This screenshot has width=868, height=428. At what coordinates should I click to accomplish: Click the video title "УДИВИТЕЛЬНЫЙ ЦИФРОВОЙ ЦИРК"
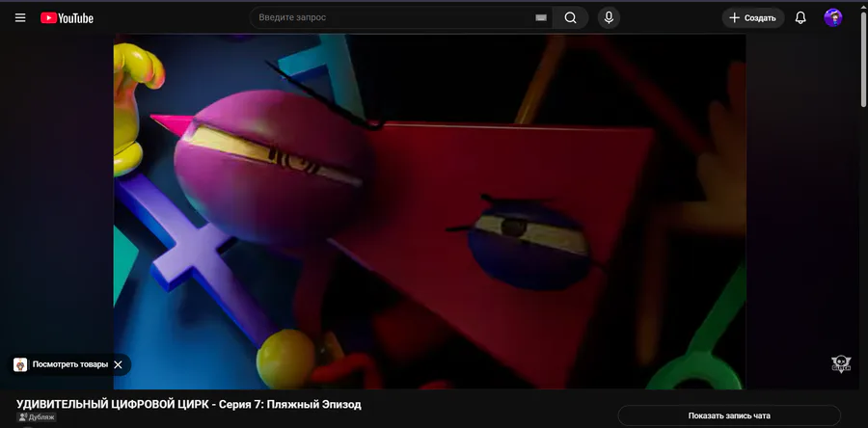[x=189, y=404]
